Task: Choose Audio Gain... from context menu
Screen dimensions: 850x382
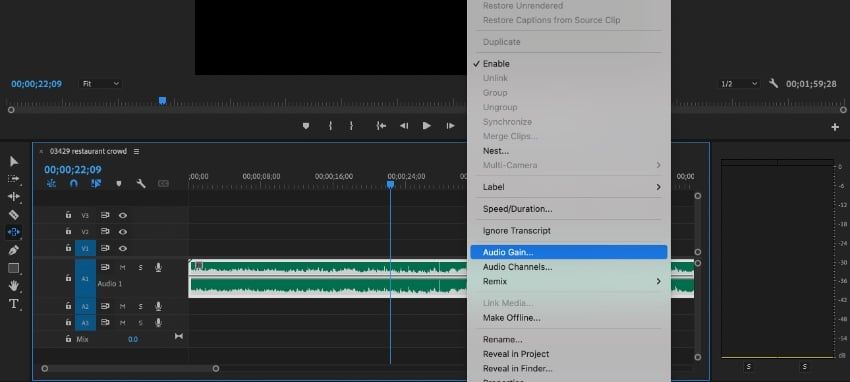Action: coord(569,252)
